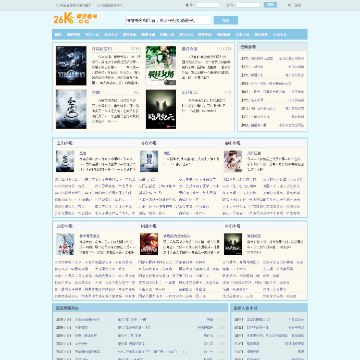Click the small icon beside the first top-bar link
Image resolution: width=360 pixels, height=360 pixels.
pos(57,5)
